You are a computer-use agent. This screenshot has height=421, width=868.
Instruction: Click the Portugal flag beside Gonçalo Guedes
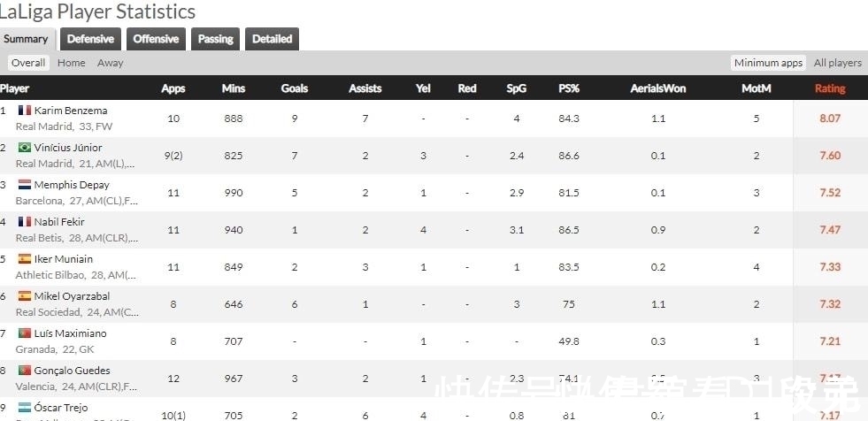pos(25,371)
